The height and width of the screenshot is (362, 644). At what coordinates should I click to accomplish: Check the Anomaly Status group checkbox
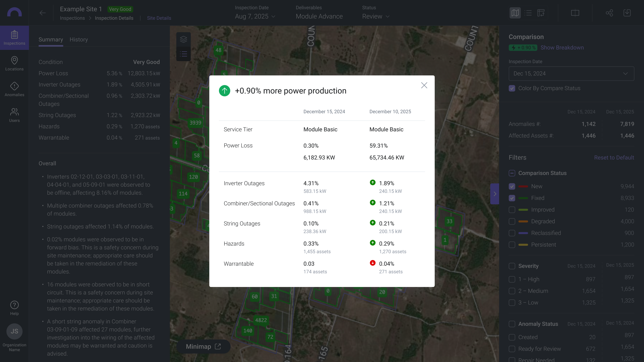[x=512, y=324]
